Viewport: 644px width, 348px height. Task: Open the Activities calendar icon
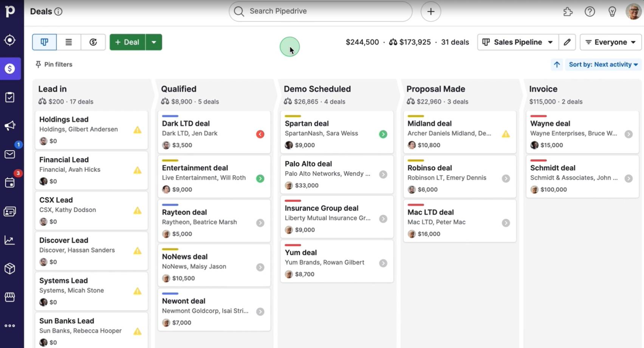coord(10,183)
